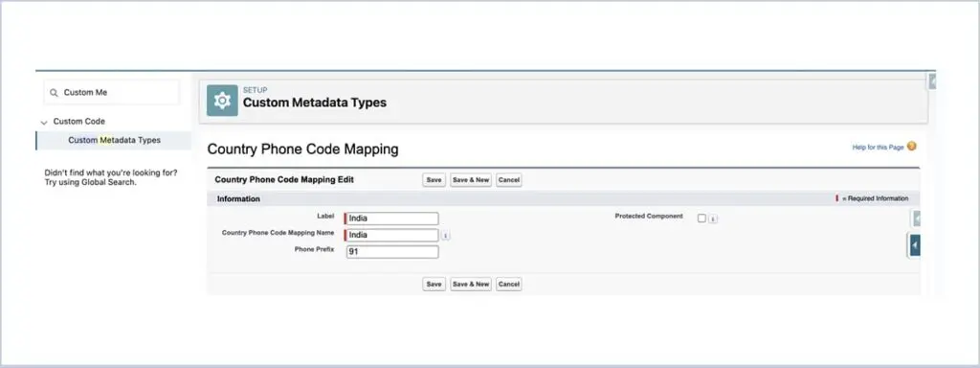Open the Help for this Page link
Image resolution: width=980 pixels, height=368 pixels.
point(879,147)
